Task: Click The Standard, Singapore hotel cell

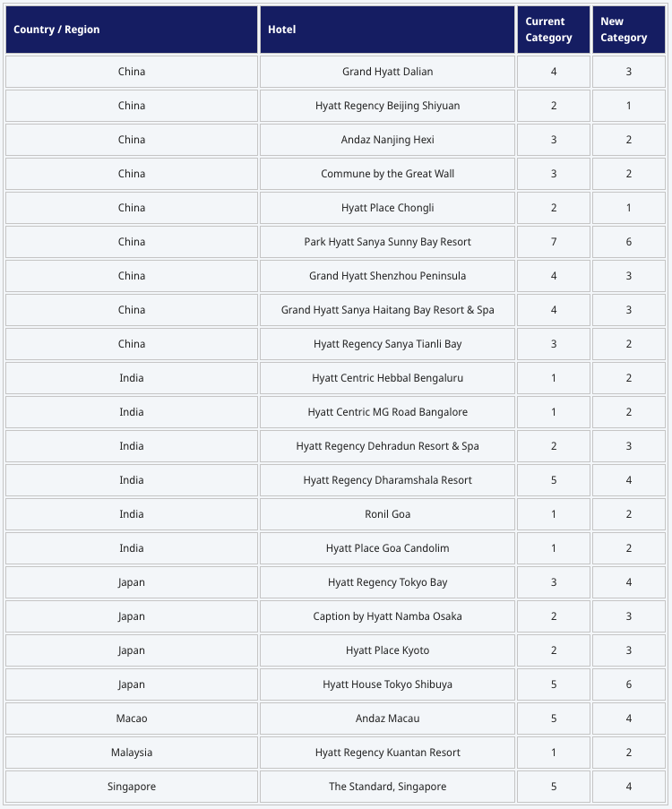Action: tap(387, 787)
